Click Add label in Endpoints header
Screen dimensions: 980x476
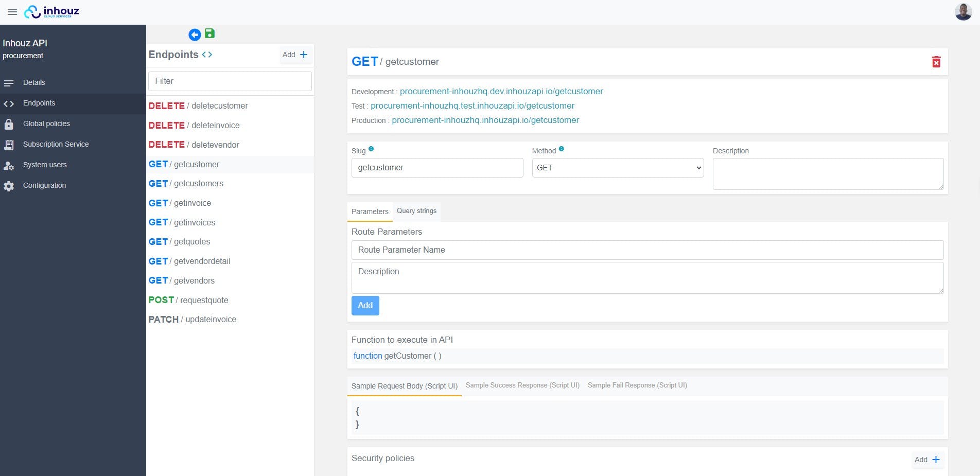(289, 55)
